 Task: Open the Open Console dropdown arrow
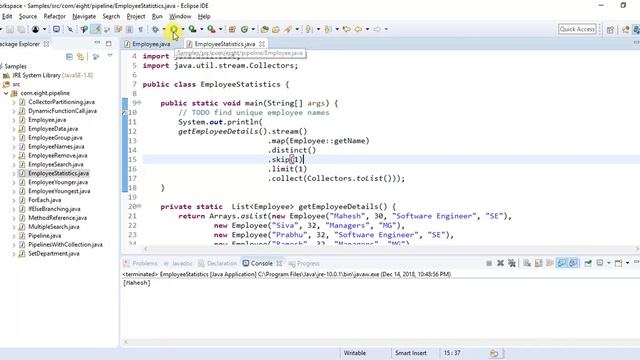point(628,263)
